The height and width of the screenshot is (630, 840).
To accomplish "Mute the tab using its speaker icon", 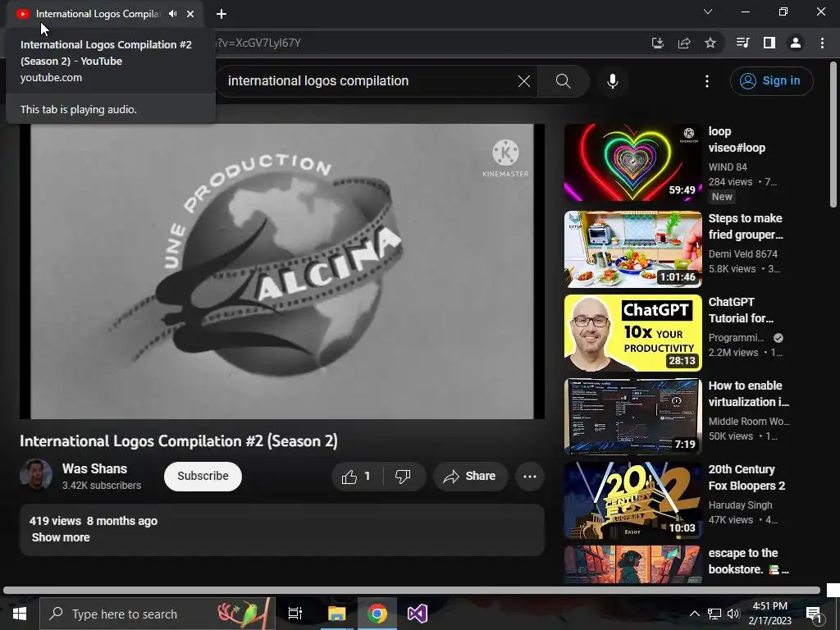I will pyautogui.click(x=172, y=14).
